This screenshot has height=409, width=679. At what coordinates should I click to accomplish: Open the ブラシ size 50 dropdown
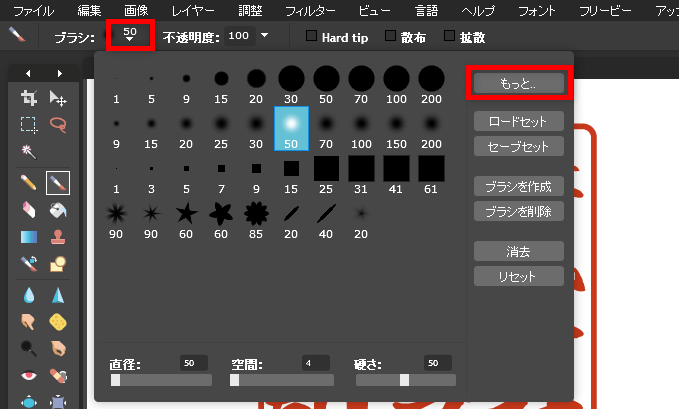tap(130, 35)
